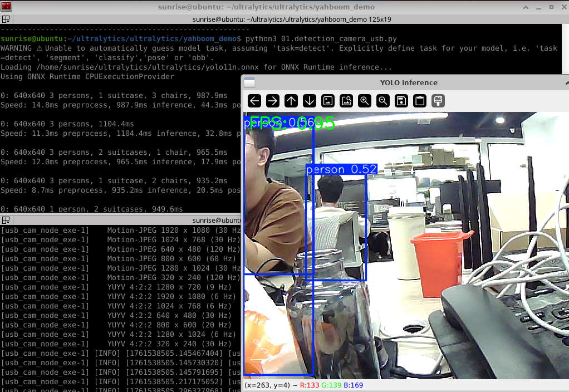Click line '1 person, 2 suitcases, 949.6ms'
This screenshot has height=392, width=569.
click(x=92, y=209)
